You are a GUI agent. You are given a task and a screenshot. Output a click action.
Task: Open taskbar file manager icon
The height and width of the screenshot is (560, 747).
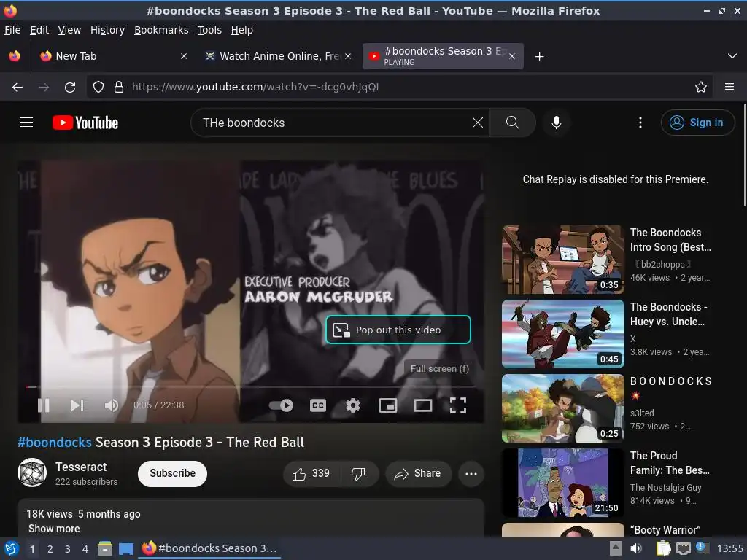[x=105, y=548]
